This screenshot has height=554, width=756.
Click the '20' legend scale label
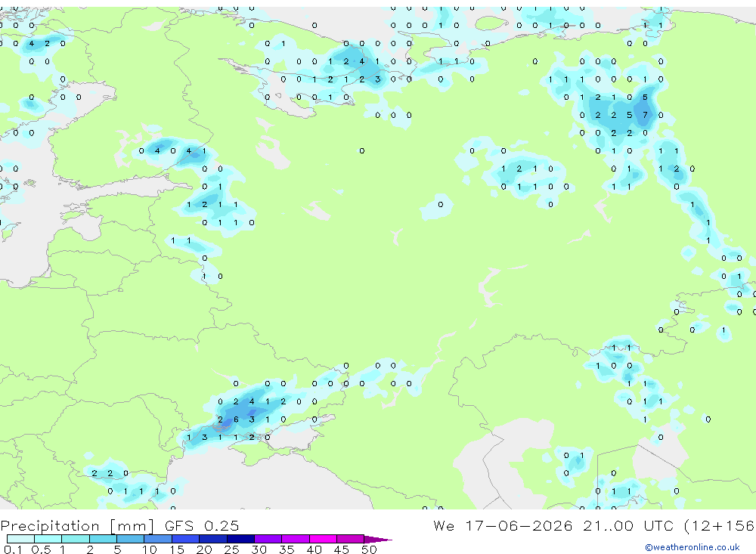[x=204, y=549]
